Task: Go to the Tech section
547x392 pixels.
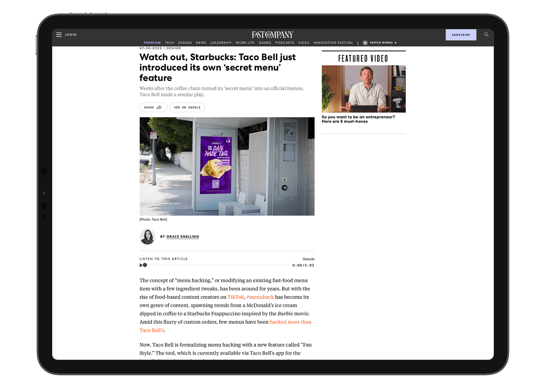Action: point(169,43)
